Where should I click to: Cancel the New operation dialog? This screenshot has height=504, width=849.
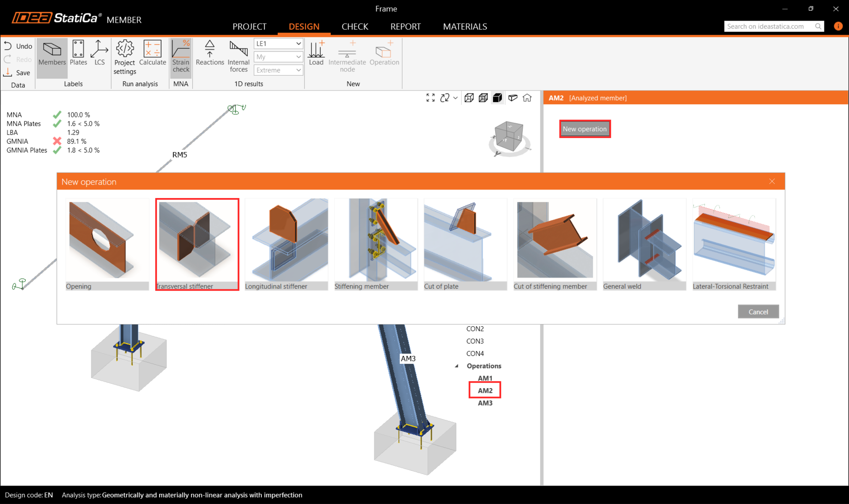(758, 312)
